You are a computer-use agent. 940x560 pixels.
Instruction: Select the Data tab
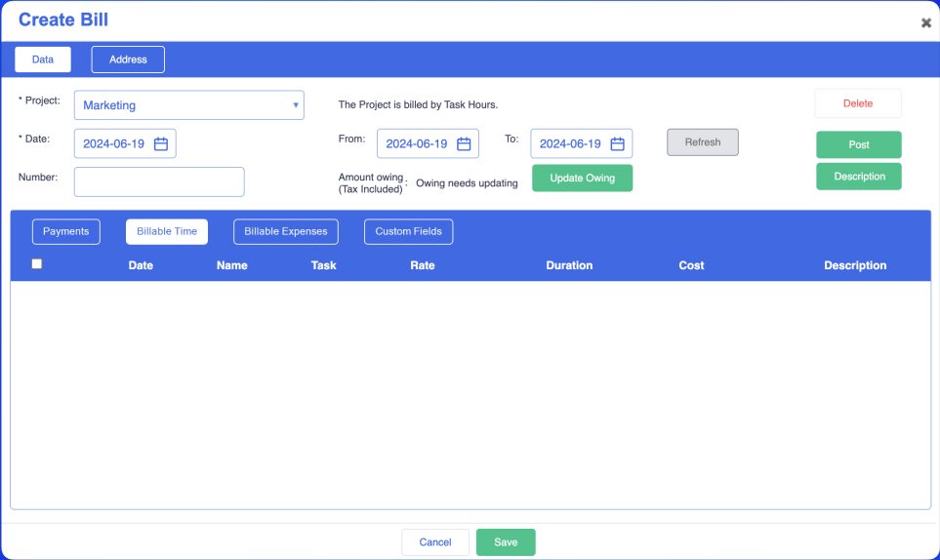pyautogui.click(x=43, y=60)
